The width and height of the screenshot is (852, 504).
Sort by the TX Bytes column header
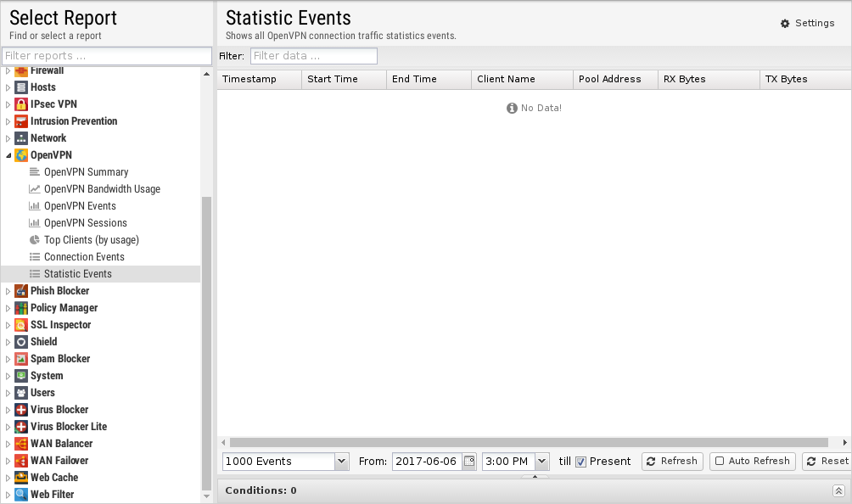coord(805,79)
